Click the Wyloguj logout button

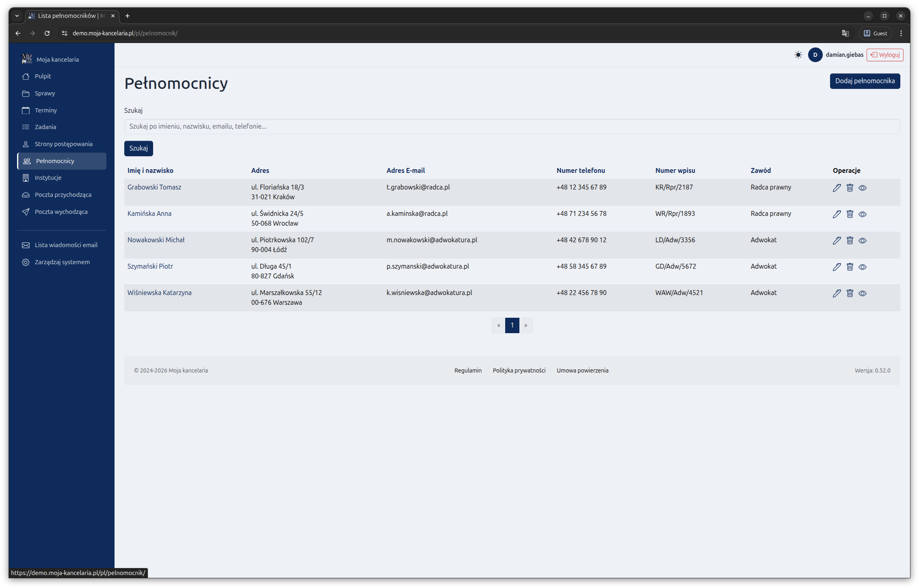pyautogui.click(x=884, y=55)
